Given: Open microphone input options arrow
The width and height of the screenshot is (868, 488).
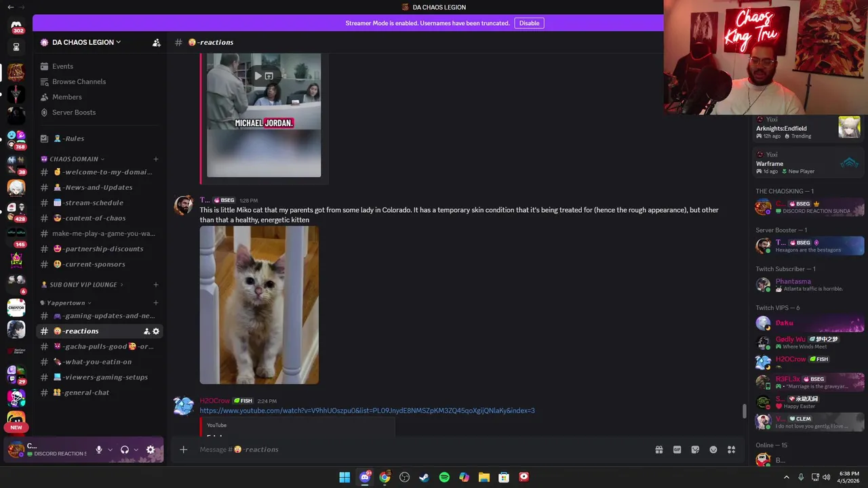Looking at the screenshot, I should (110, 449).
